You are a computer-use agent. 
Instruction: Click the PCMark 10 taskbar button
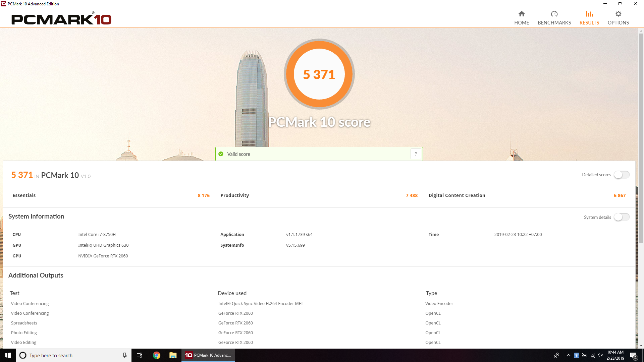pyautogui.click(x=208, y=355)
